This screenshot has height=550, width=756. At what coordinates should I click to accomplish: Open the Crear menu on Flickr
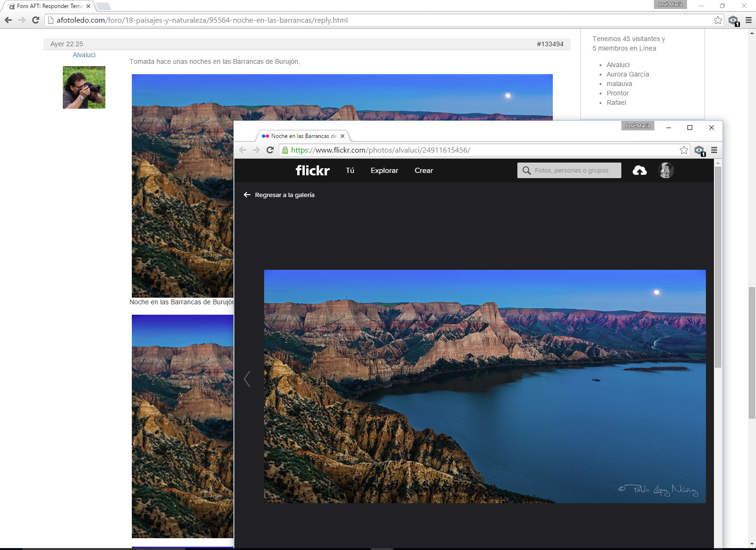(x=423, y=171)
